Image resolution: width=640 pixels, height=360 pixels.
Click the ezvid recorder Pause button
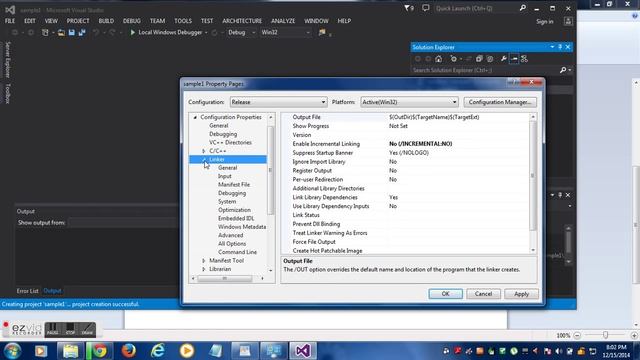coord(53,329)
